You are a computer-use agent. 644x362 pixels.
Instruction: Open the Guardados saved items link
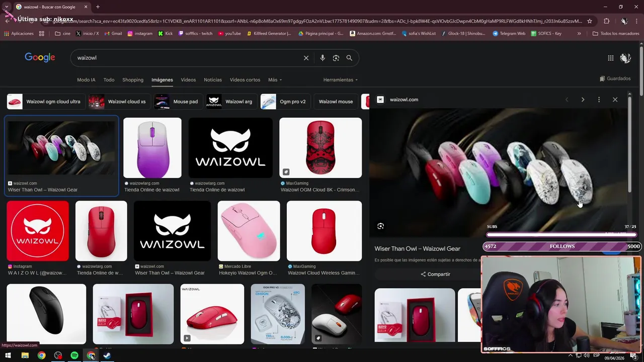615,78
